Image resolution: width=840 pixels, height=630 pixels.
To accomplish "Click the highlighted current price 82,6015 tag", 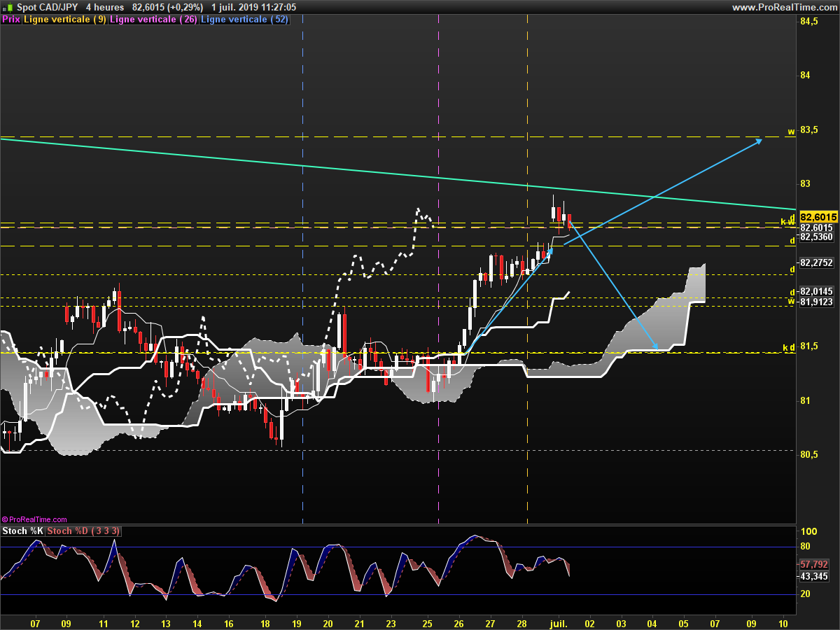I will click(x=818, y=217).
